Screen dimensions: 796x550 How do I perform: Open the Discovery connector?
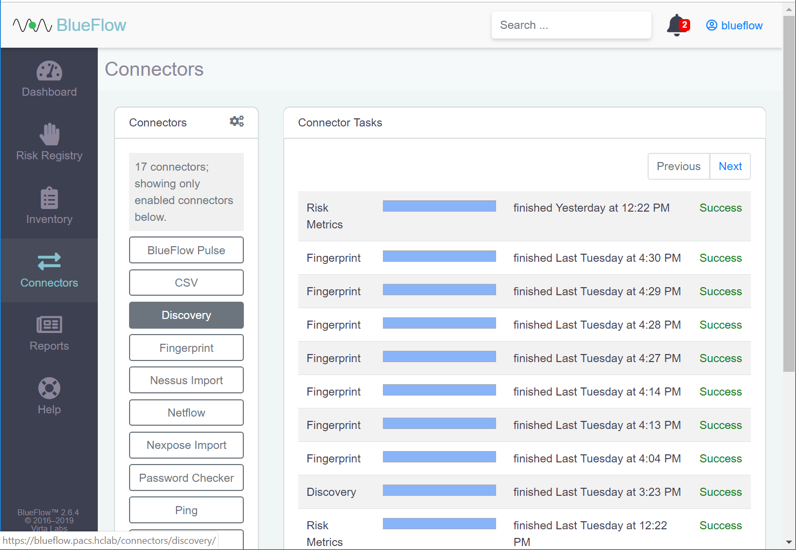point(186,315)
